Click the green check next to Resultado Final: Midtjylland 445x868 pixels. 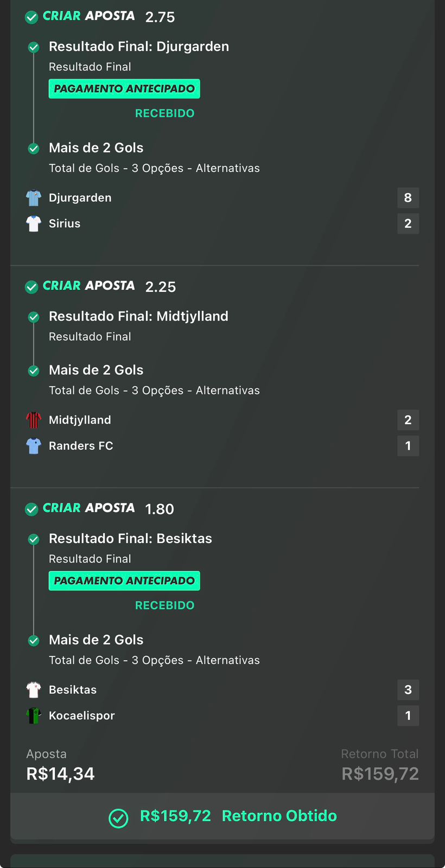(x=34, y=317)
